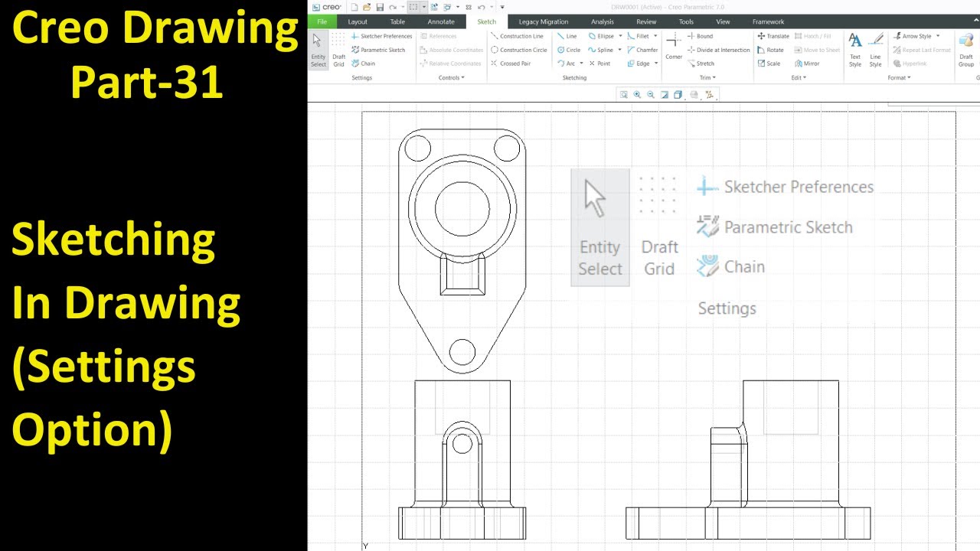Choose the Construction Line tool
Screen dimensions: 980x551
point(517,36)
